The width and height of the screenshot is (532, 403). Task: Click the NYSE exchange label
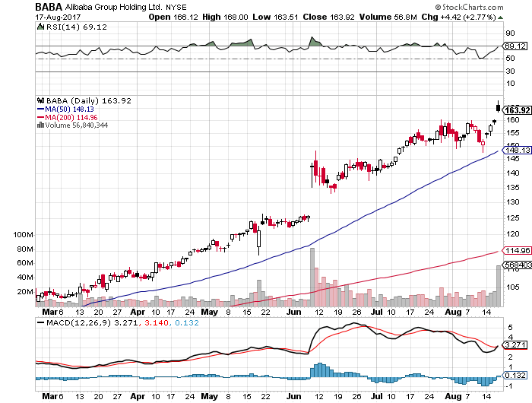(176, 8)
